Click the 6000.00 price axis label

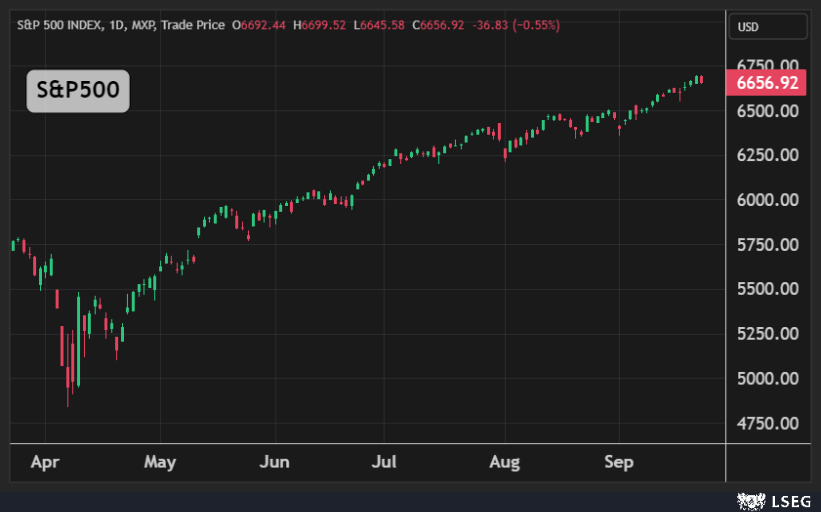tap(767, 200)
